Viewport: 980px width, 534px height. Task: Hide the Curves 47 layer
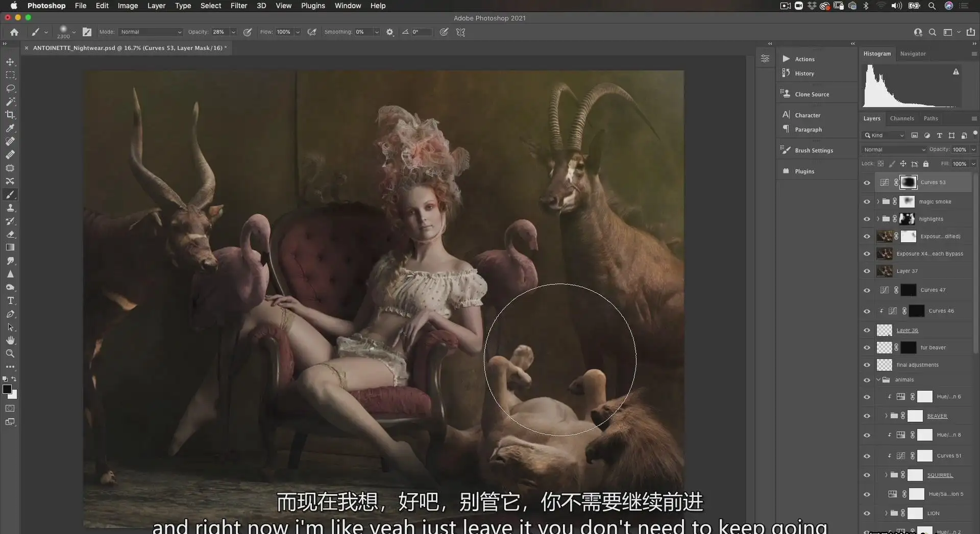pyautogui.click(x=867, y=290)
